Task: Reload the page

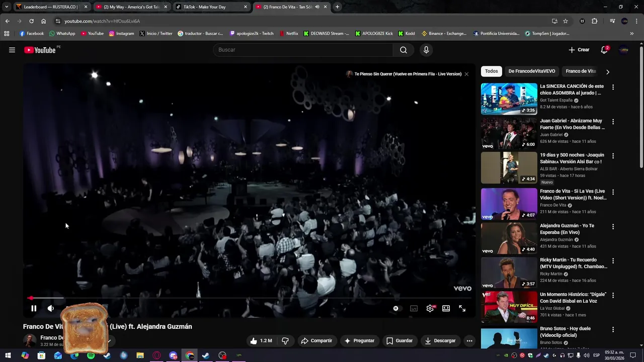Action: pos(31,21)
